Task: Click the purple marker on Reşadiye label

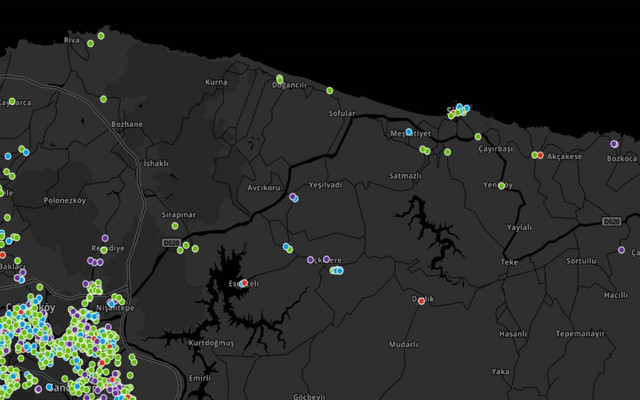Action: tap(105, 238)
